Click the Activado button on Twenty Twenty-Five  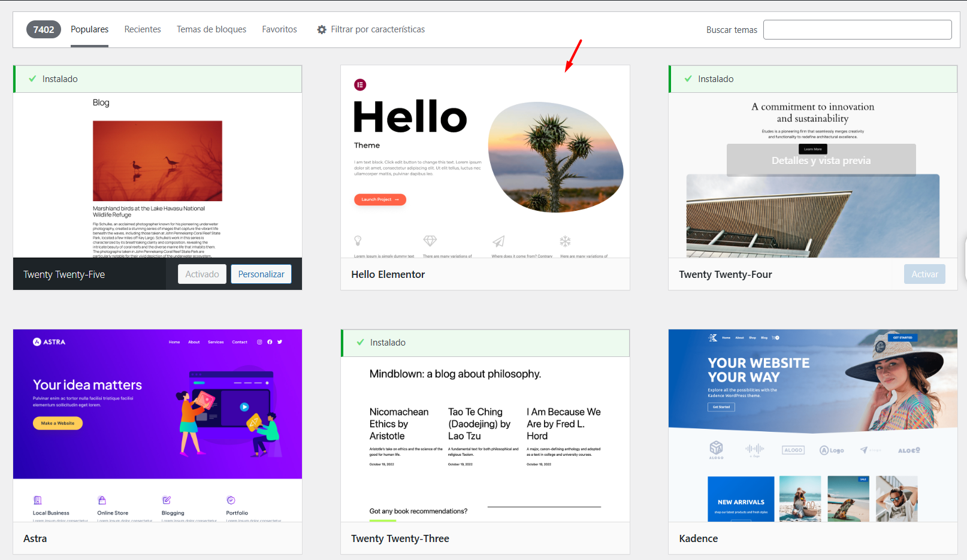pyautogui.click(x=202, y=274)
